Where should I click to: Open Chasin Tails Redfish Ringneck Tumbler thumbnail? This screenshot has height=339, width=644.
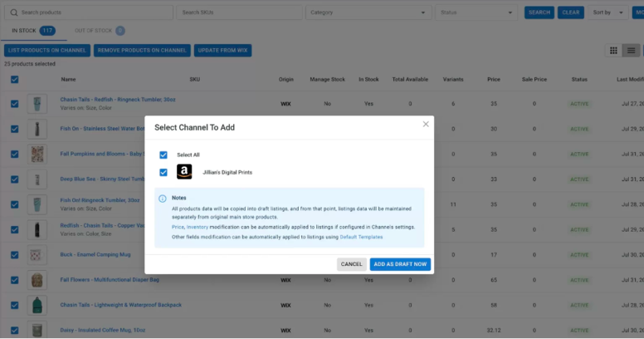(x=37, y=104)
